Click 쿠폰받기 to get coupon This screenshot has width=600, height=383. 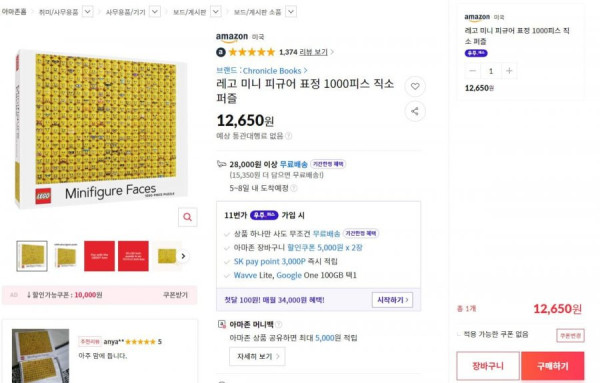coord(176,295)
